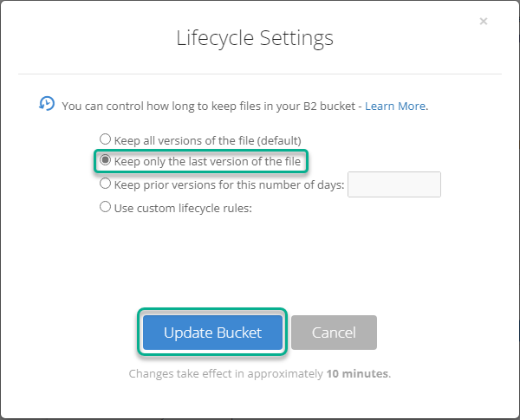Click the 'Keep prior versions for this number of days' label
Viewport: 520px width, 420px height.
pyautogui.click(x=229, y=184)
